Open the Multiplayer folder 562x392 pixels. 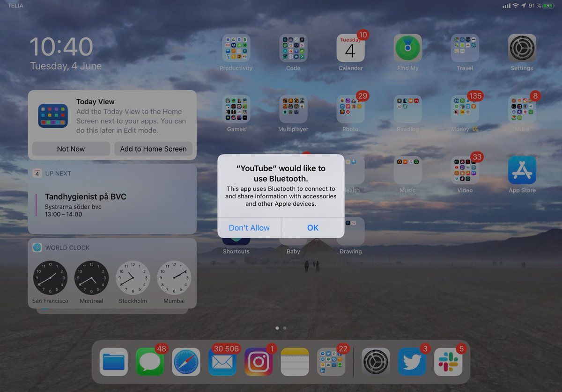[293, 109]
